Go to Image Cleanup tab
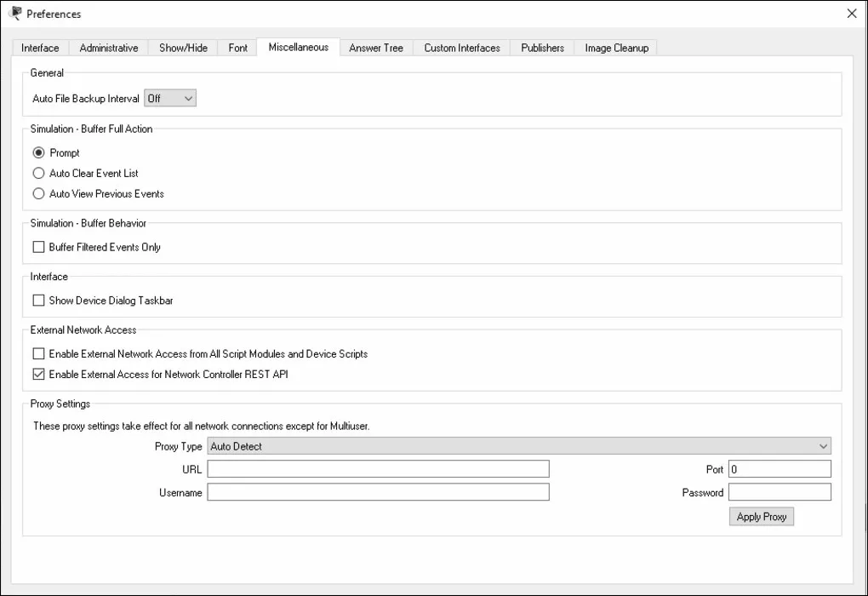 click(616, 48)
